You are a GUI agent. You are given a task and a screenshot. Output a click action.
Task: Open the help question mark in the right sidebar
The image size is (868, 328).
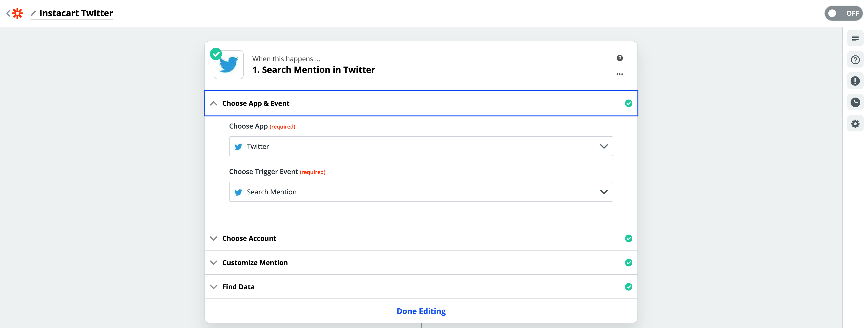(855, 60)
